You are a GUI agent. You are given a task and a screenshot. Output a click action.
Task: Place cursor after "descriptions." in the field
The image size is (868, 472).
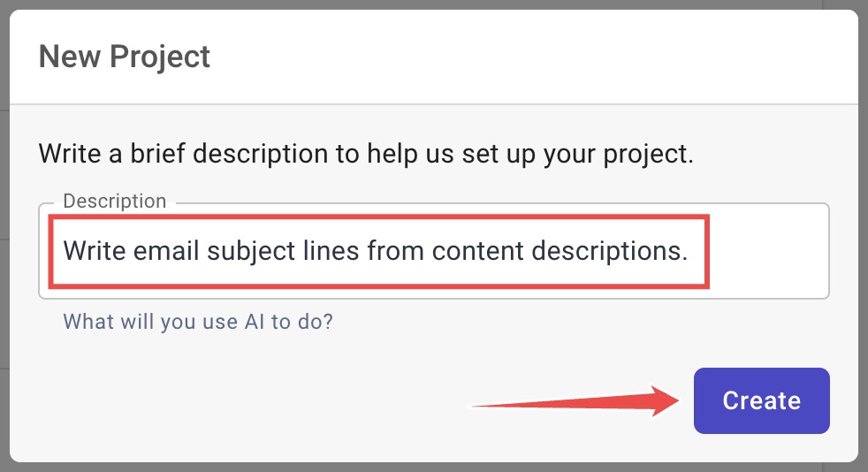point(689,251)
